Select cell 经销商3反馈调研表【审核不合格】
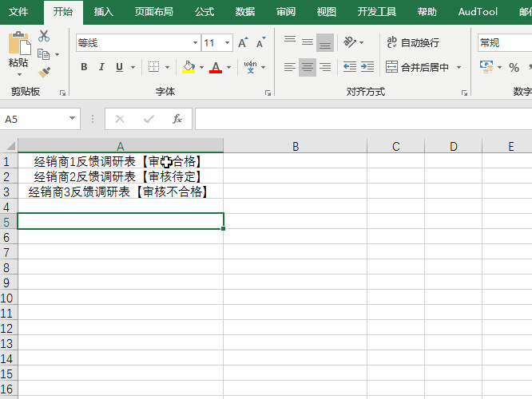 point(121,192)
